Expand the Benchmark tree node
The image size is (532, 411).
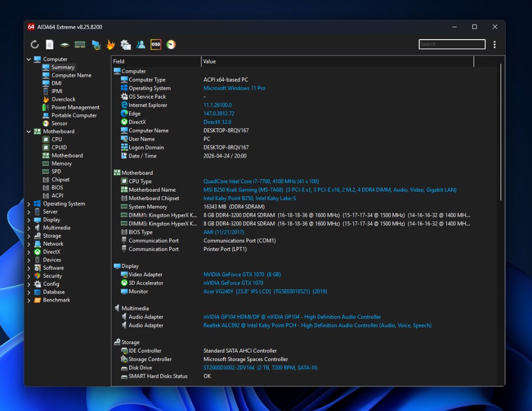[x=29, y=300]
